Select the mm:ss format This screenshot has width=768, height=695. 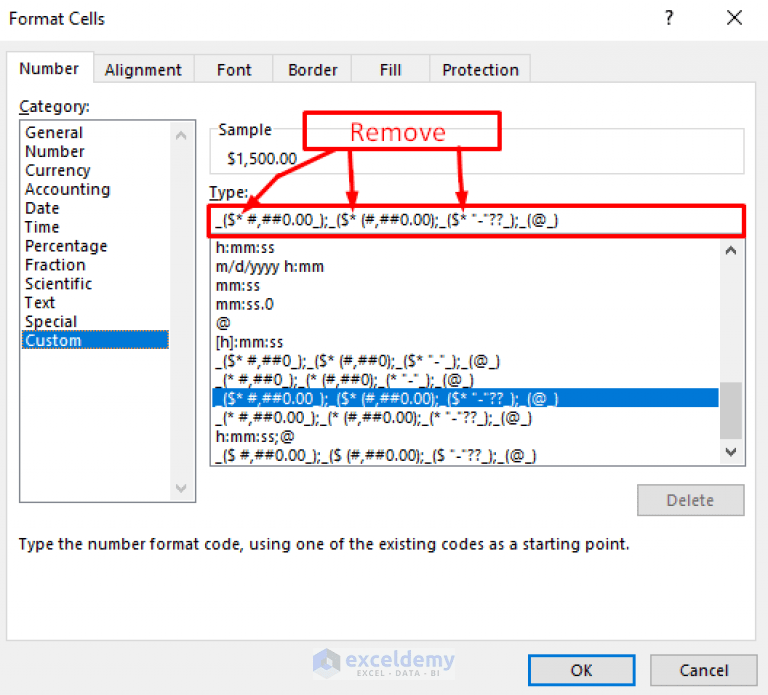[x=465, y=286]
